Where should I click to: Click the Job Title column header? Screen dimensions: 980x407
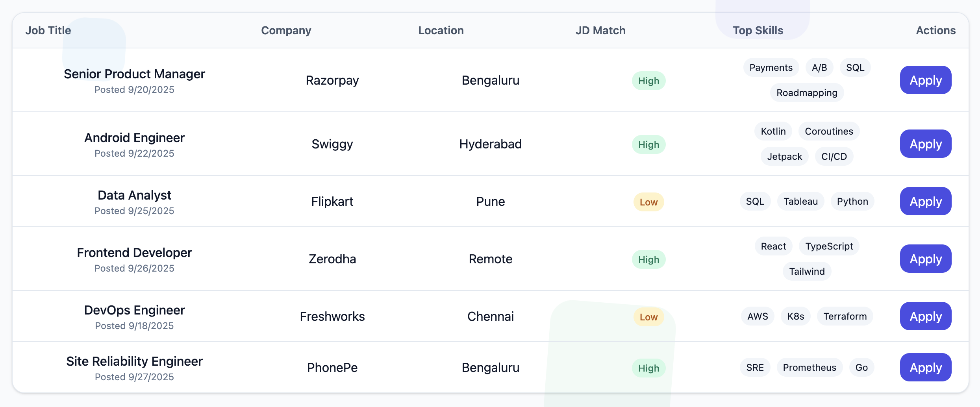[48, 30]
